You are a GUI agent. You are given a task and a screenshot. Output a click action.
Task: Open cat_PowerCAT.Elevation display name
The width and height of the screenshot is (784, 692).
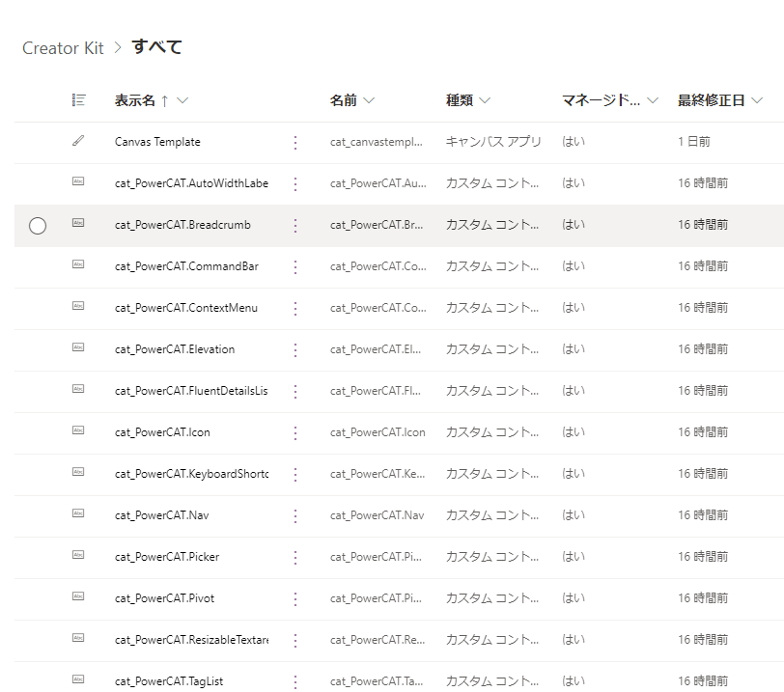[175, 349]
